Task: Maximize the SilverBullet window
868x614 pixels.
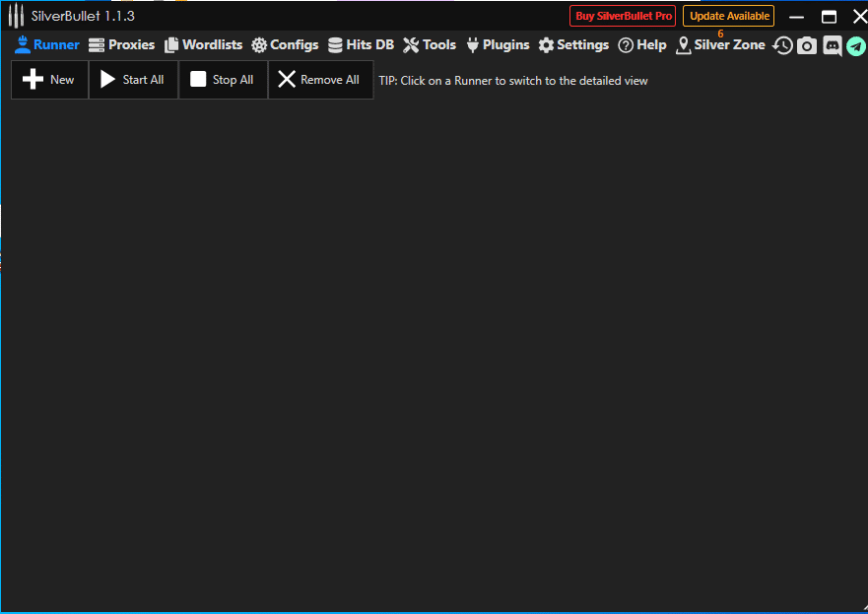Action: 829,17
